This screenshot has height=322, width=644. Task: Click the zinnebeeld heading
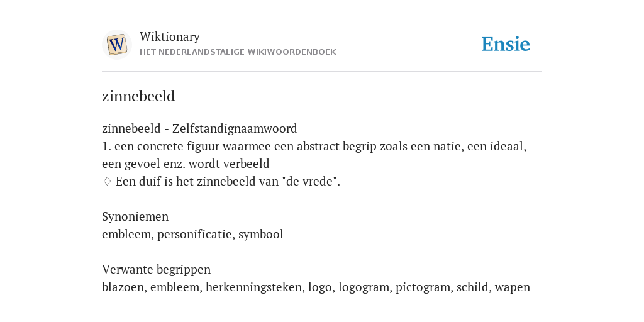(138, 96)
